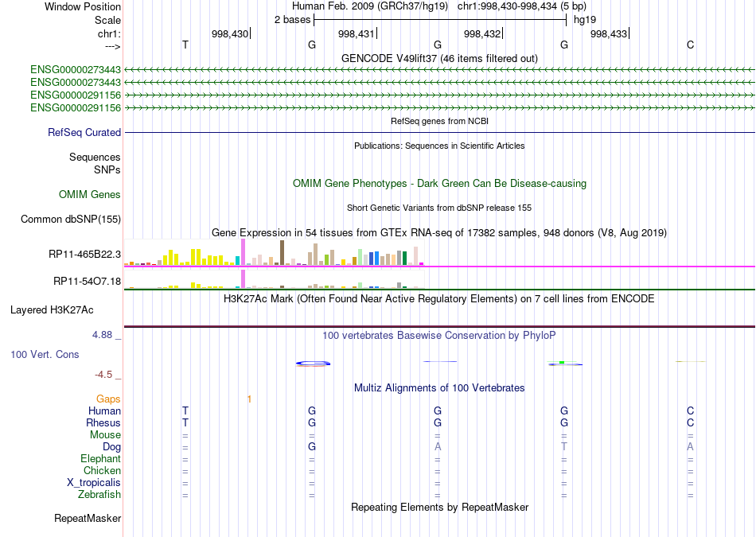Click the Chicken species label

[x=102, y=470]
